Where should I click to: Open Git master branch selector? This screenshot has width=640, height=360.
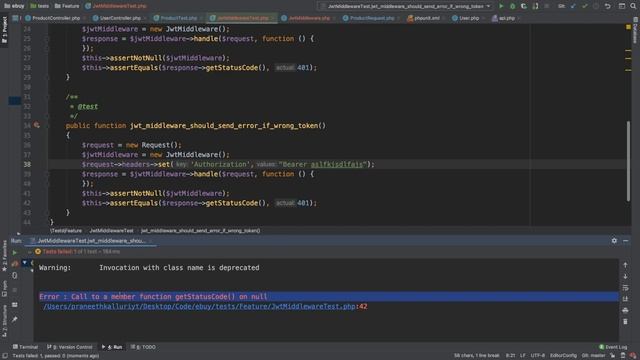coord(593,356)
